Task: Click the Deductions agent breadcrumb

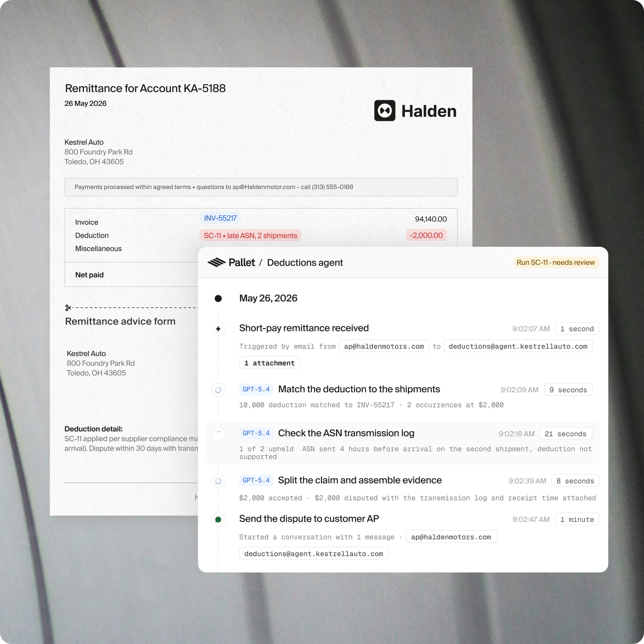Action: [305, 263]
